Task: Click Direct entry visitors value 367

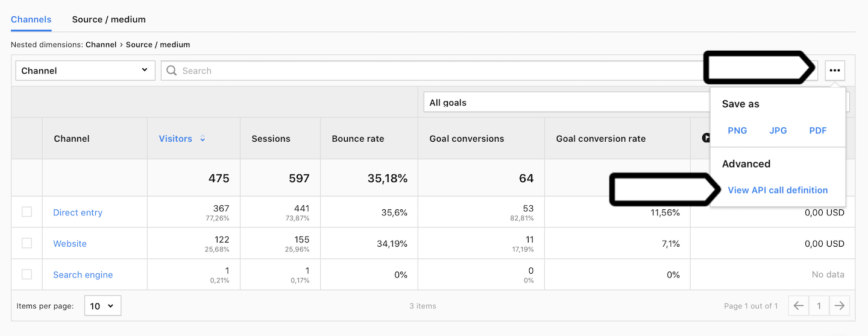Action: [x=221, y=208]
